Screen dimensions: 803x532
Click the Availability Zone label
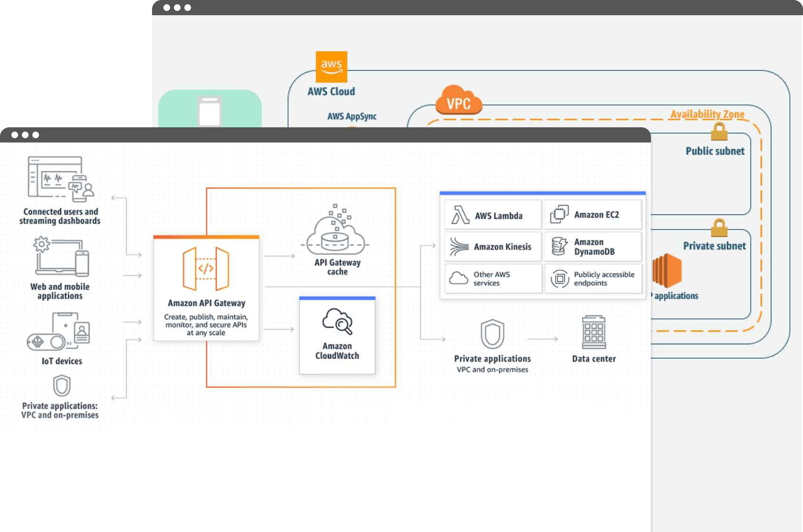(707, 114)
